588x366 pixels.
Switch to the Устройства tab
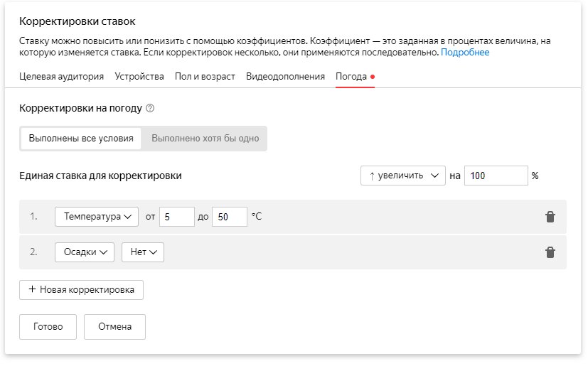point(139,77)
